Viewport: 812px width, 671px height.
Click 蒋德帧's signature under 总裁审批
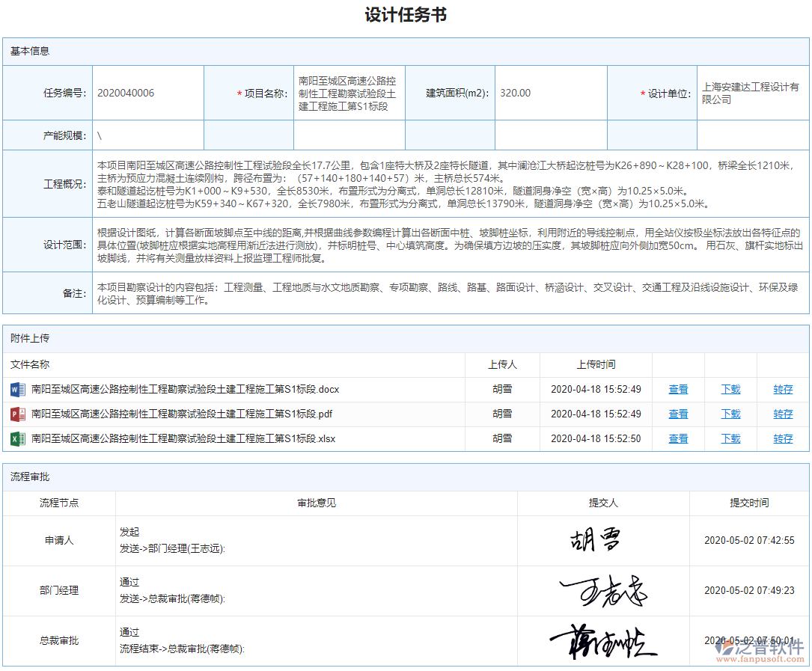[603, 640]
